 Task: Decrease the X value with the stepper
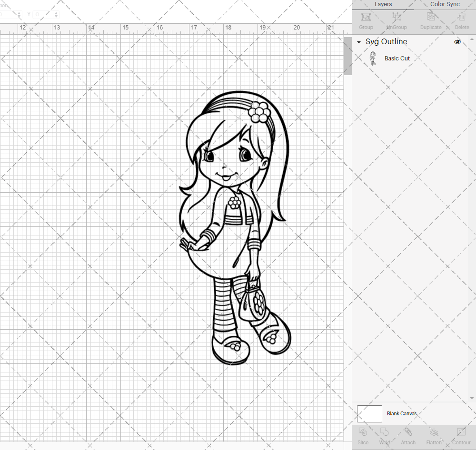(x=19, y=16)
